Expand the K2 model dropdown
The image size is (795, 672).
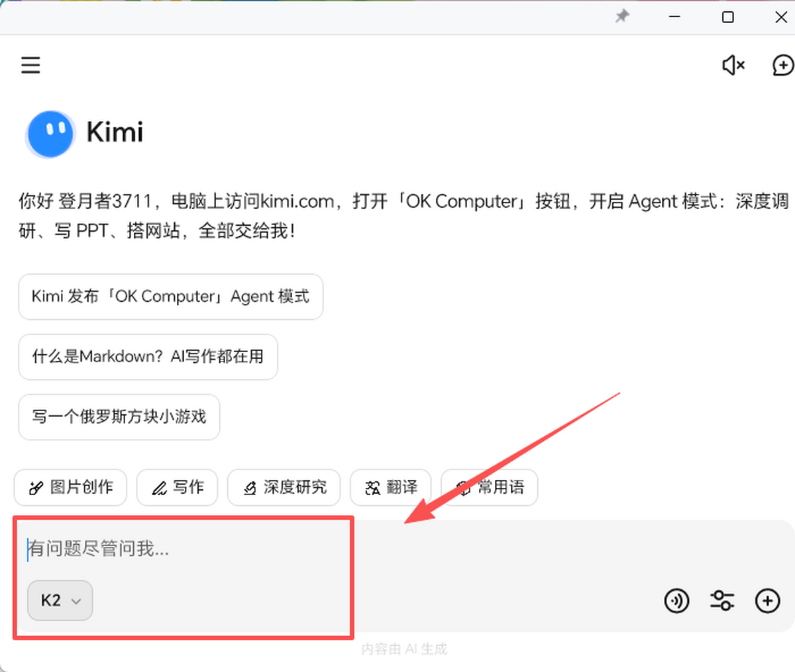(60, 600)
